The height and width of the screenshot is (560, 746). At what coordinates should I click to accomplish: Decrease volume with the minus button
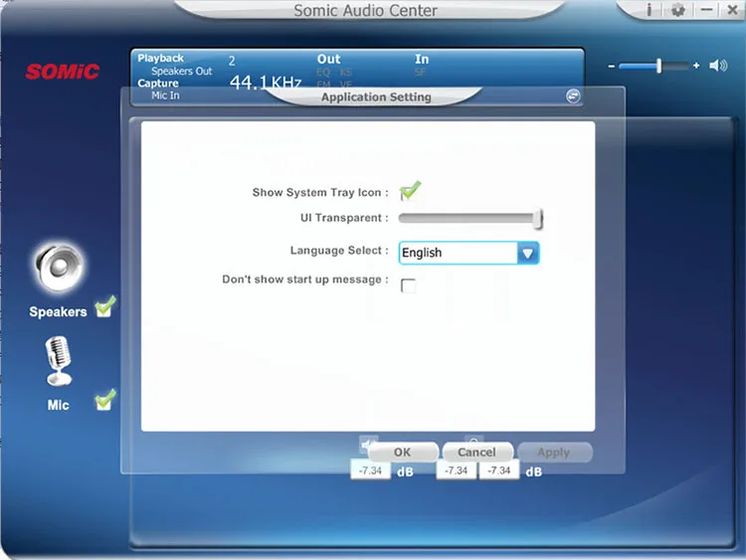[x=612, y=66]
